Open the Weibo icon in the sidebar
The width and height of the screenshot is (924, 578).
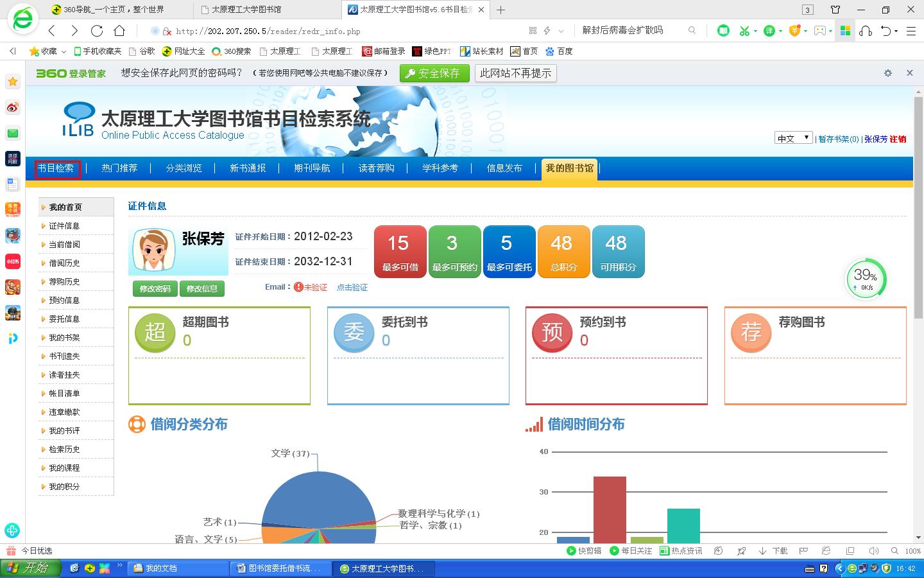click(x=13, y=107)
